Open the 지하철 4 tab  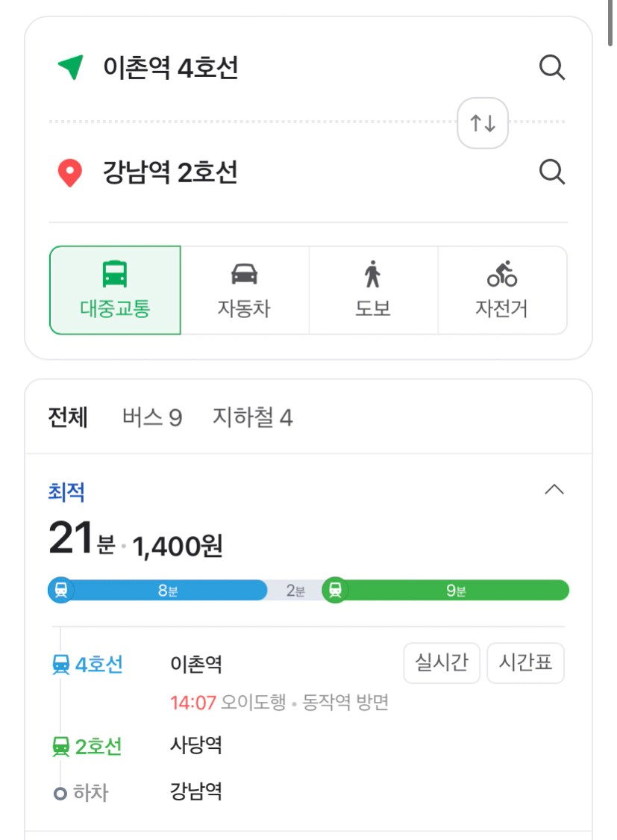[x=253, y=417]
